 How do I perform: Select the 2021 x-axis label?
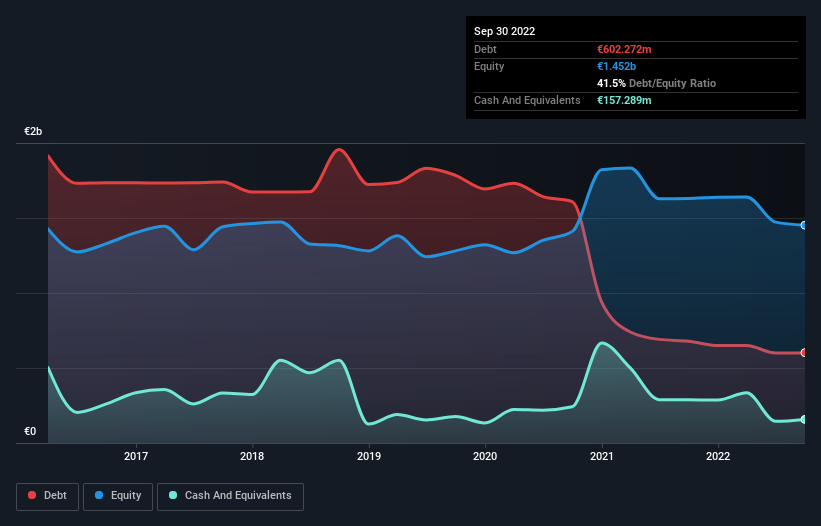tap(602, 456)
